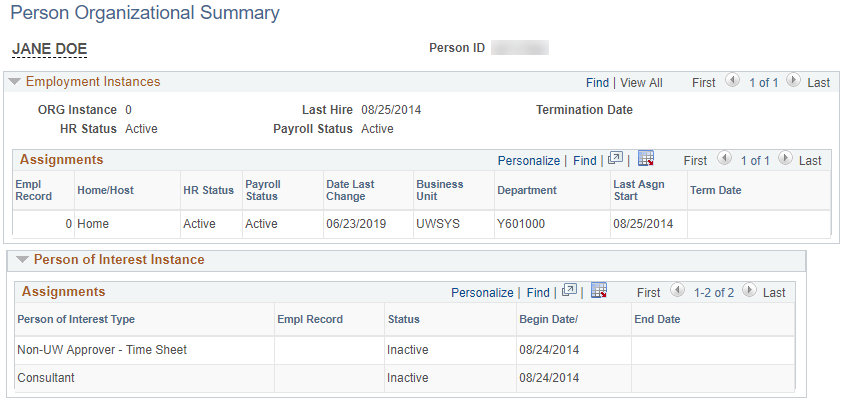The height and width of the screenshot is (400, 845).
Task: Sort by Empl Record column in employment grid
Action: coord(33,190)
